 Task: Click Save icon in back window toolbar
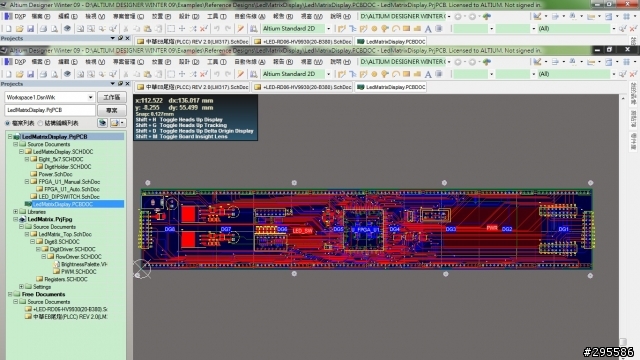(x=31, y=29)
